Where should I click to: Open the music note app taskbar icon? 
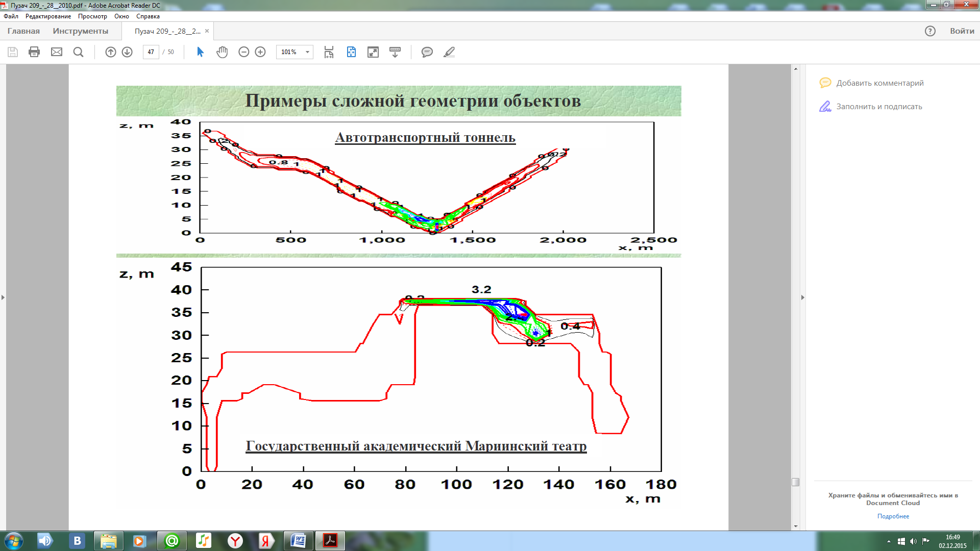203,541
